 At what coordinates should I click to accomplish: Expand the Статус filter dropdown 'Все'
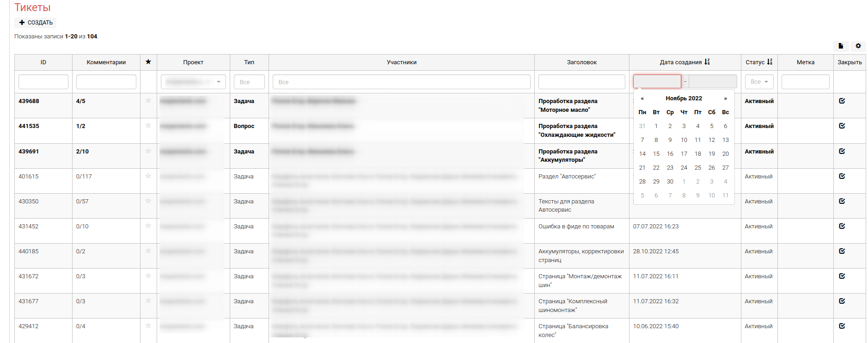(759, 82)
